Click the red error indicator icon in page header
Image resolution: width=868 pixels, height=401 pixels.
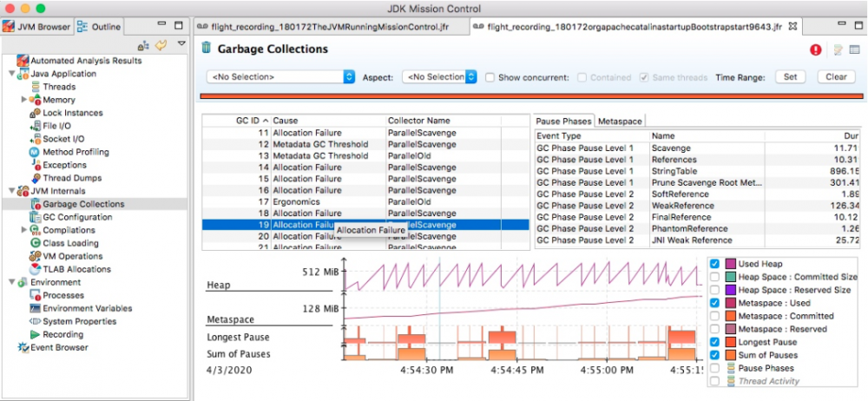pos(815,49)
